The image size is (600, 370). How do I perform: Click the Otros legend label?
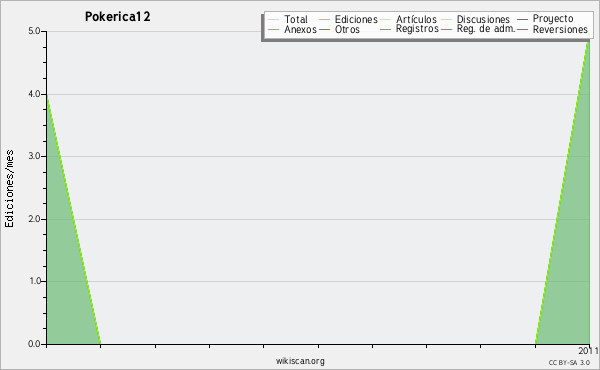[347, 29]
